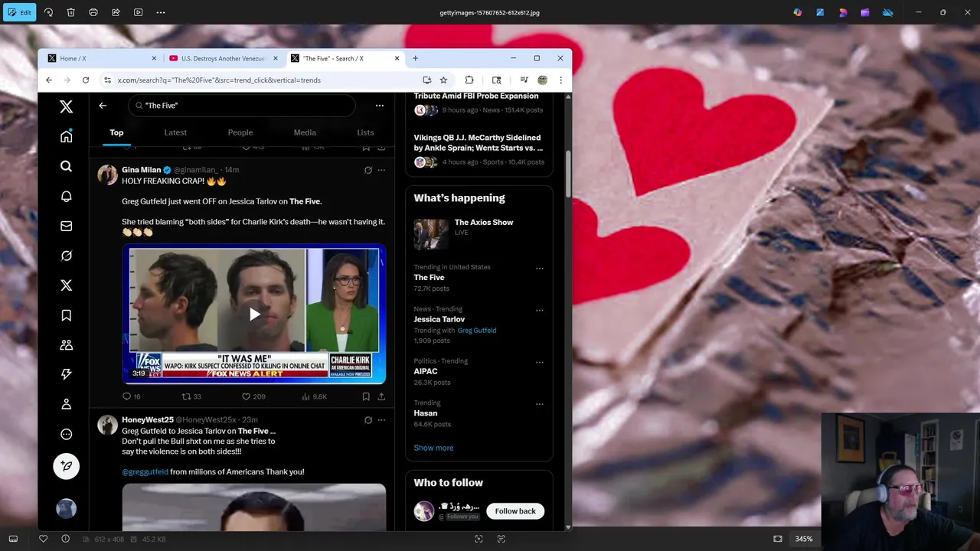Open a new browser tab
This screenshot has height=551, width=980.
[415, 58]
